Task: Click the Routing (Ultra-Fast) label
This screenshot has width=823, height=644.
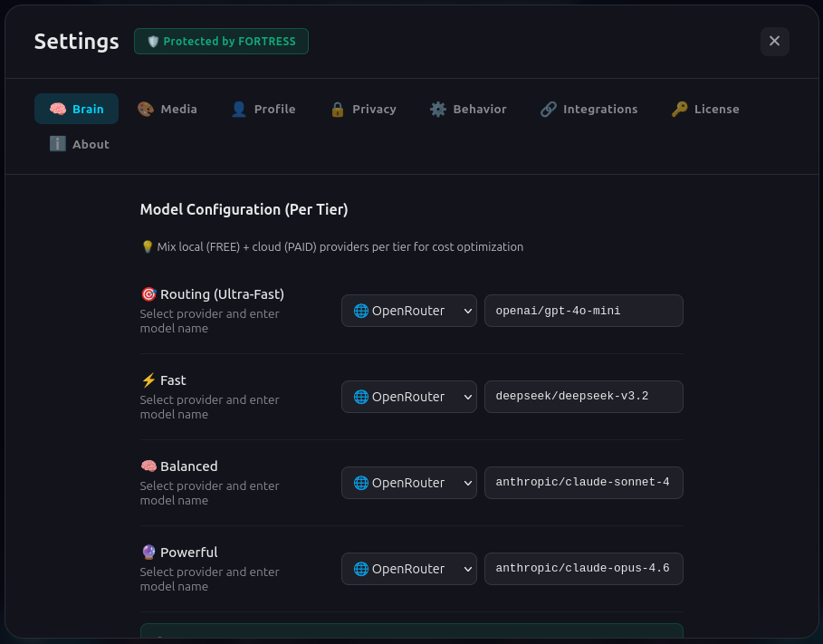Action: (222, 294)
